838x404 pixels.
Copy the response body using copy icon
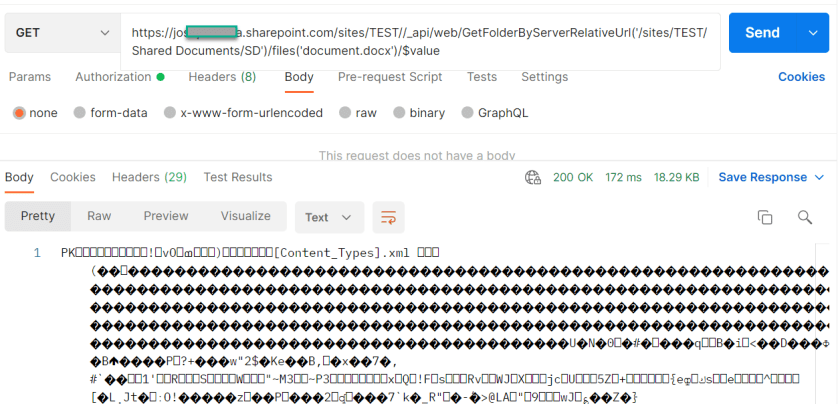[x=765, y=217]
